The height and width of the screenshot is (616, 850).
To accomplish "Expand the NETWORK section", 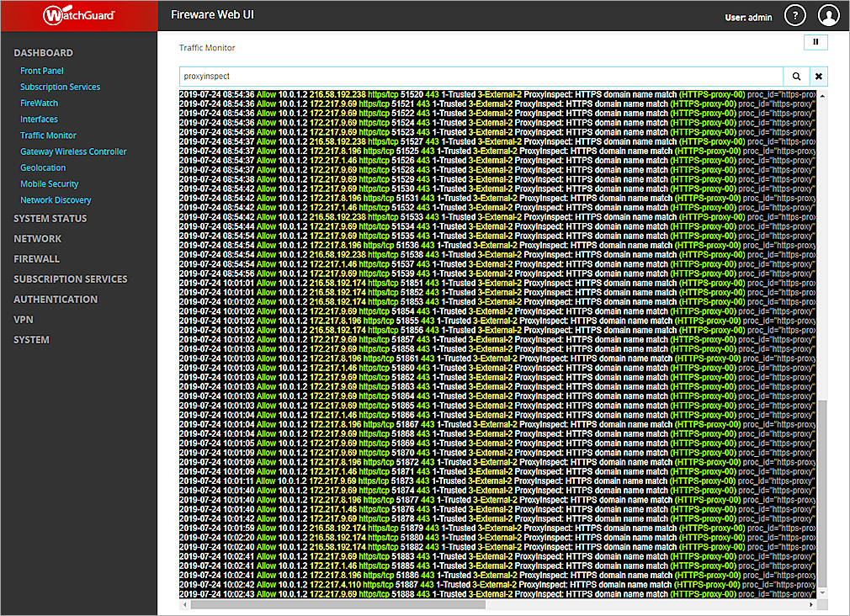I will 37,238.
